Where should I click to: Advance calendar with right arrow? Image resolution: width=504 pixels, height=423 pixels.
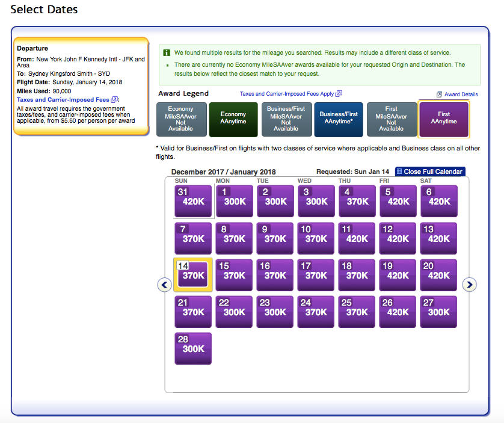click(469, 285)
